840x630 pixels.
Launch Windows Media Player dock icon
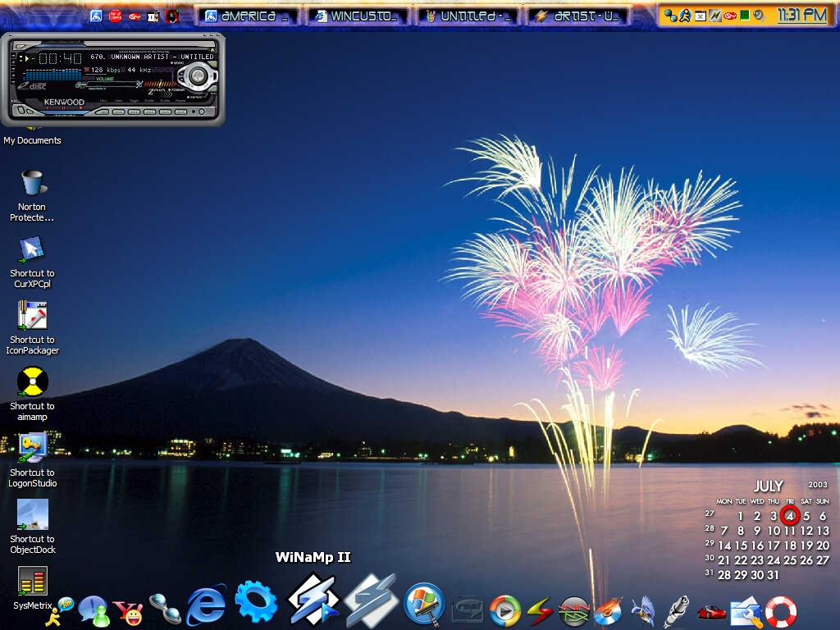[504, 610]
